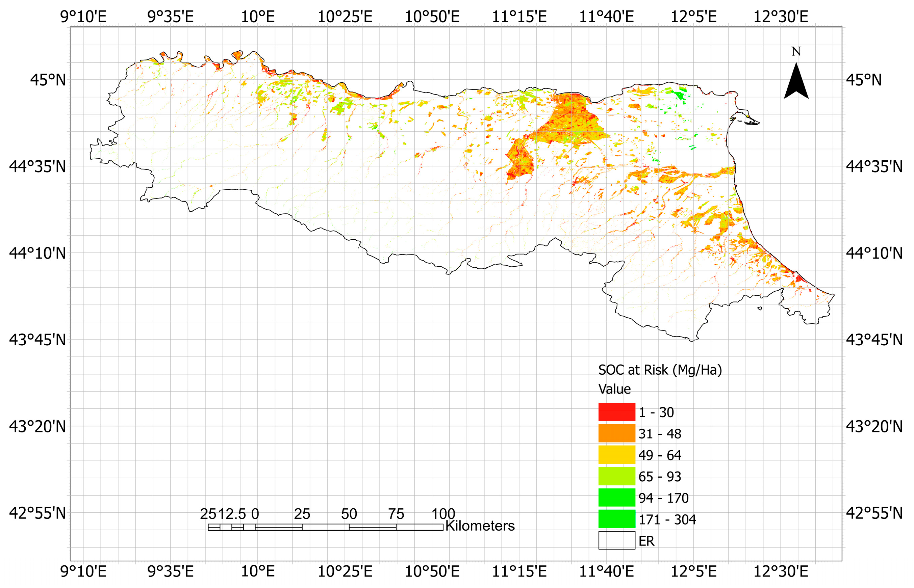Click the SOC at Risk legend title
The width and height of the screenshot is (914, 588).
[x=660, y=370]
